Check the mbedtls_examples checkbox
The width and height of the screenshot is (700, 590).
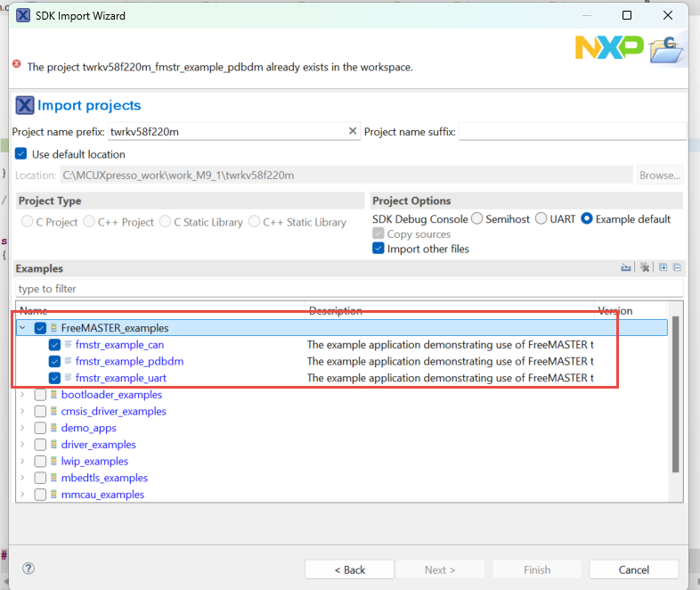40,478
